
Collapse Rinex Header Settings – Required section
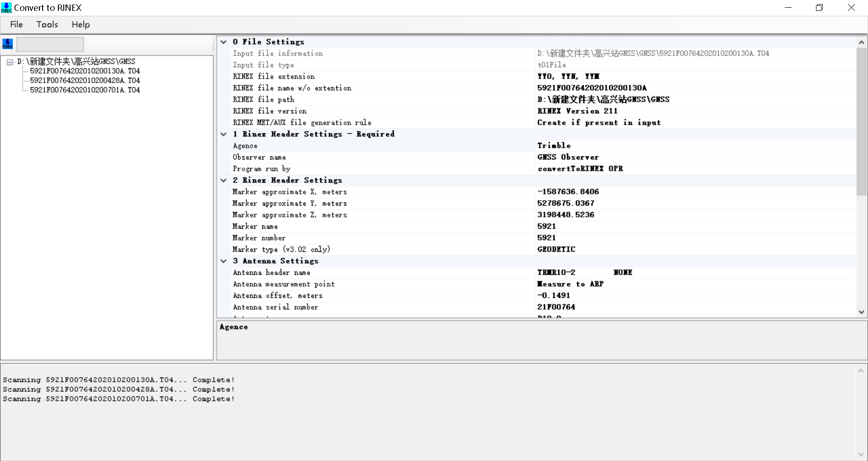click(223, 134)
